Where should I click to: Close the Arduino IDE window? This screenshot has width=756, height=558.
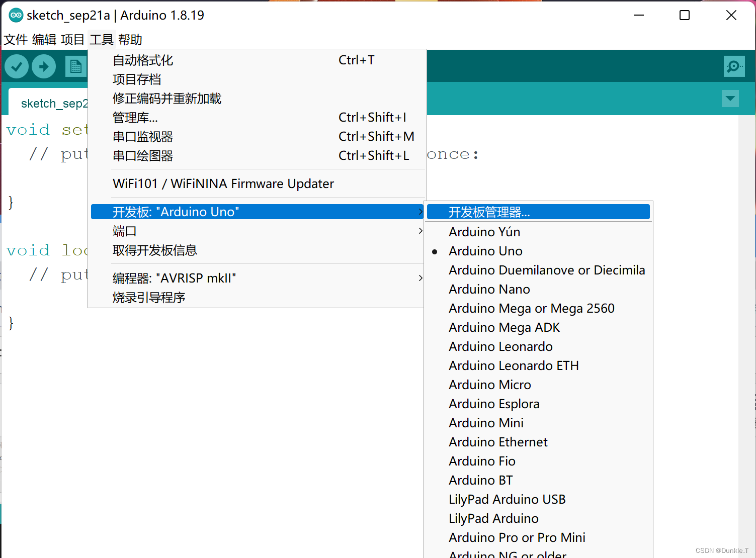coord(731,15)
